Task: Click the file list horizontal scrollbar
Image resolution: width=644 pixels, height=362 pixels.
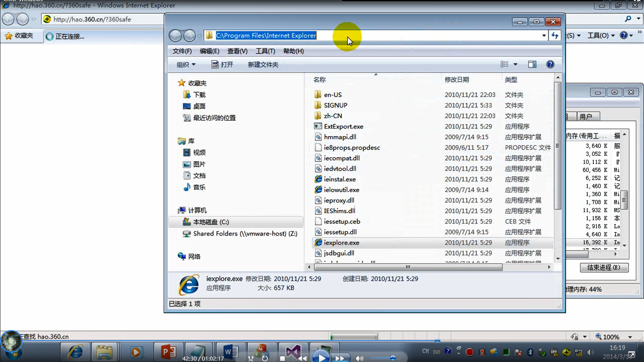Action: (x=408, y=267)
